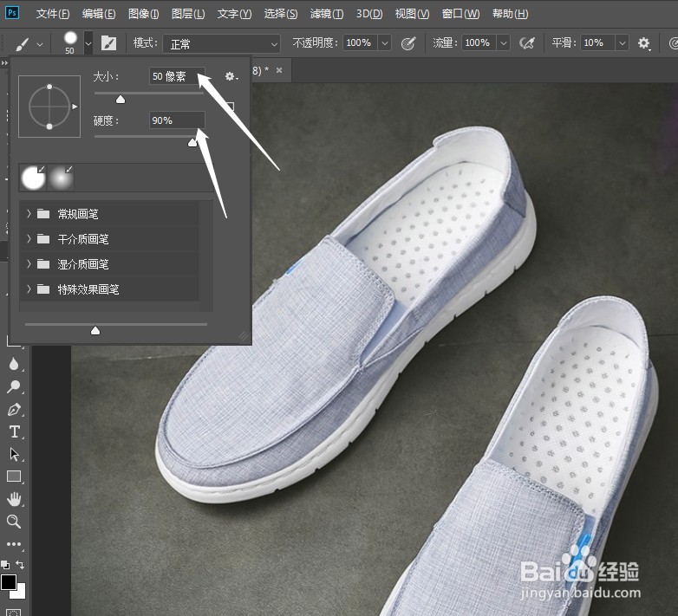The height and width of the screenshot is (616, 678).
Task: Select the Zoom magnifier tool
Action: [x=14, y=522]
